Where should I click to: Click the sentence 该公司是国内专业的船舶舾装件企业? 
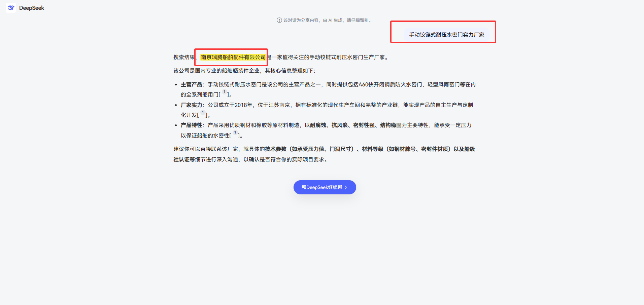(x=216, y=71)
